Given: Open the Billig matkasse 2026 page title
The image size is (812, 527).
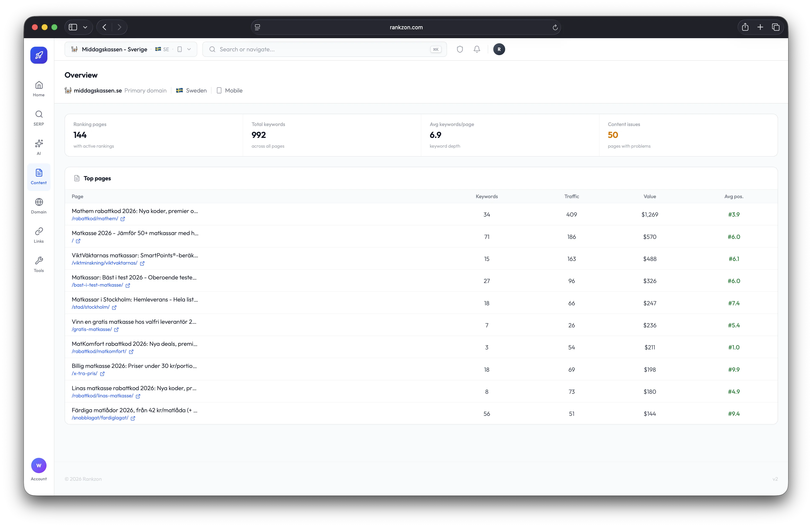Looking at the screenshot, I should tap(134, 366).
